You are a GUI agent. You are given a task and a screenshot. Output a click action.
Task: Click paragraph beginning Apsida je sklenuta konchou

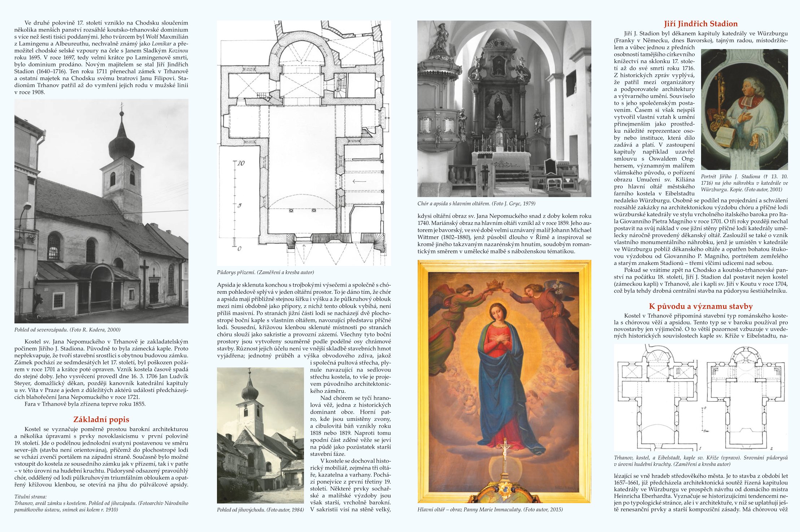[304, 320]
